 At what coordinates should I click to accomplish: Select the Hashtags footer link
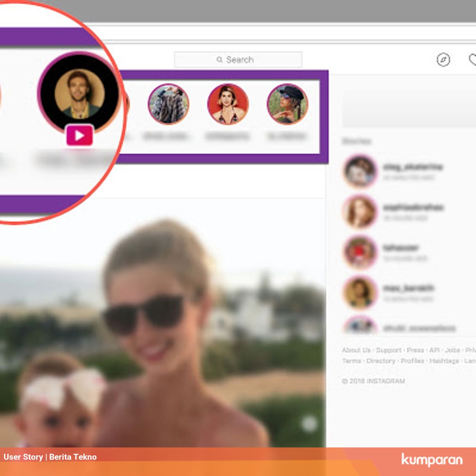tap(444, 361)
